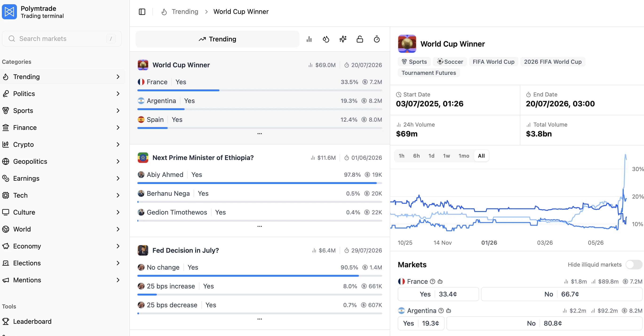The height and width of the screenshot is (336, 644).
Task: Click the Mentions megaphone icon
Action: click(x=6, y=280)
